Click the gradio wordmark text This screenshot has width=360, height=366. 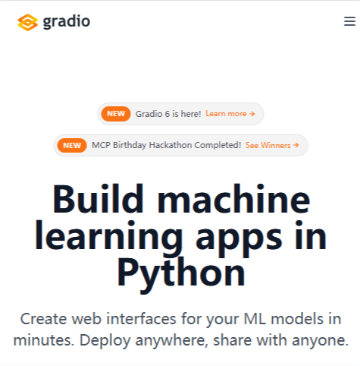point(66,22)
